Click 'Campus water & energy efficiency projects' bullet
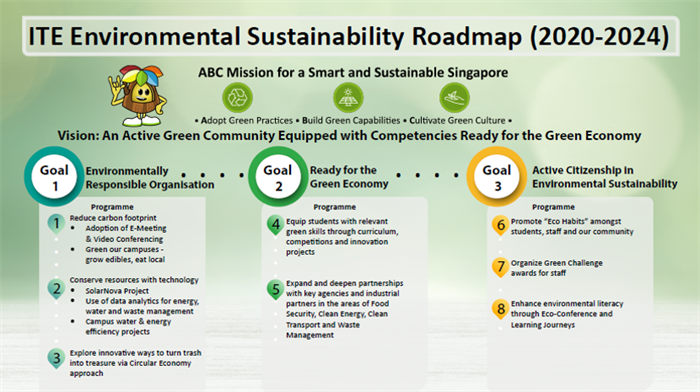This screenshot has height=392, width=700. point(128,326)
